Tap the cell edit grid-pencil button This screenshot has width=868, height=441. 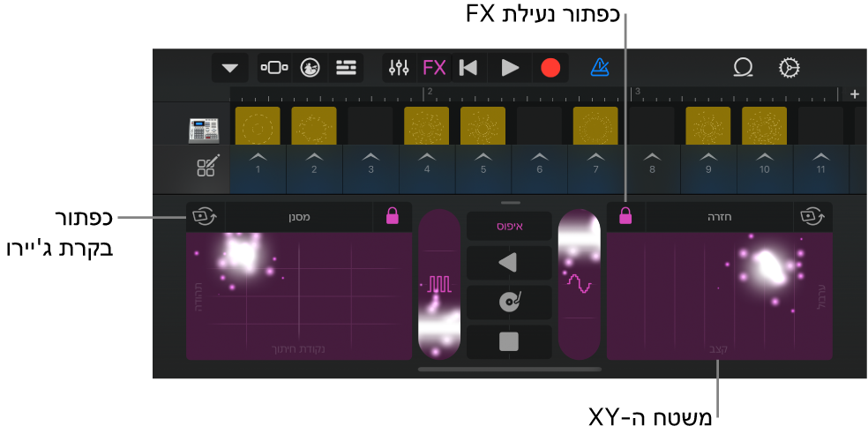pyautogui.click(x=207, y=166)
